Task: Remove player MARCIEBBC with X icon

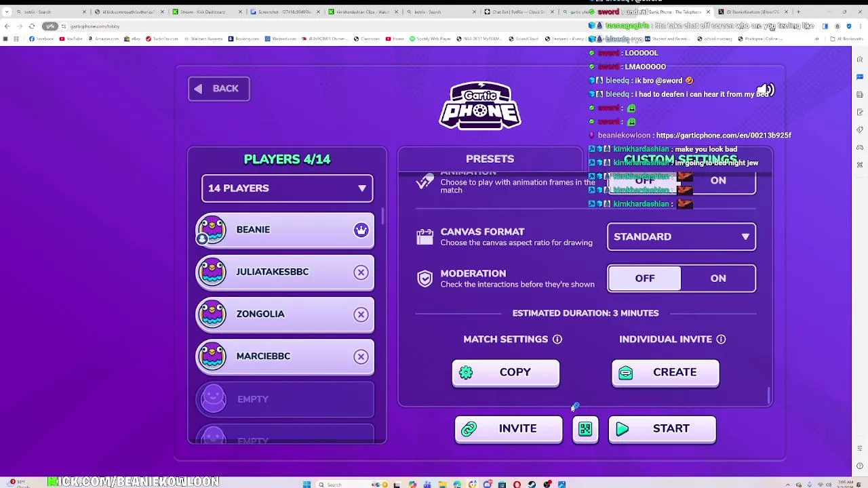Action: [361, 357]
